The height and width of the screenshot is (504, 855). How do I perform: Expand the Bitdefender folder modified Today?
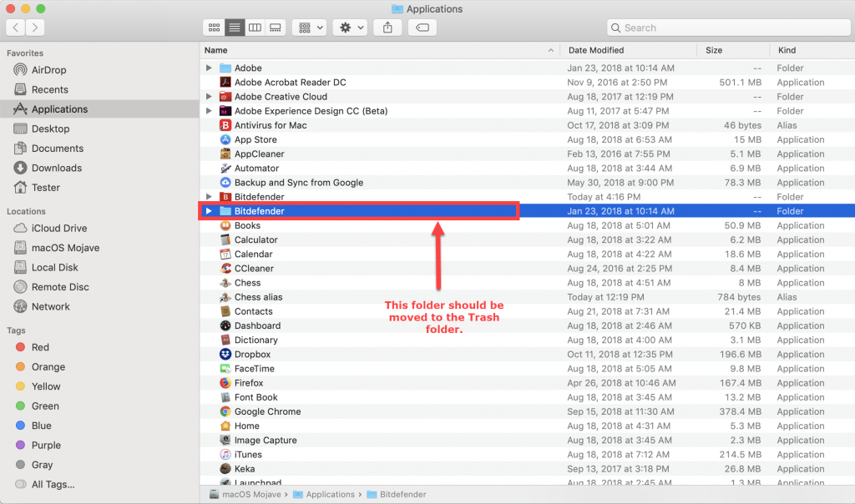[209, 197]
